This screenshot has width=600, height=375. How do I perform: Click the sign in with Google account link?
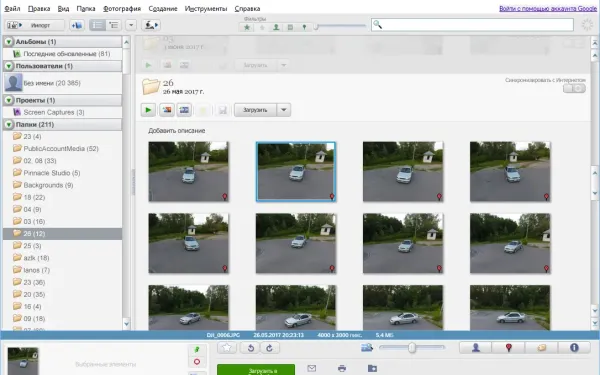click(548, 8)
